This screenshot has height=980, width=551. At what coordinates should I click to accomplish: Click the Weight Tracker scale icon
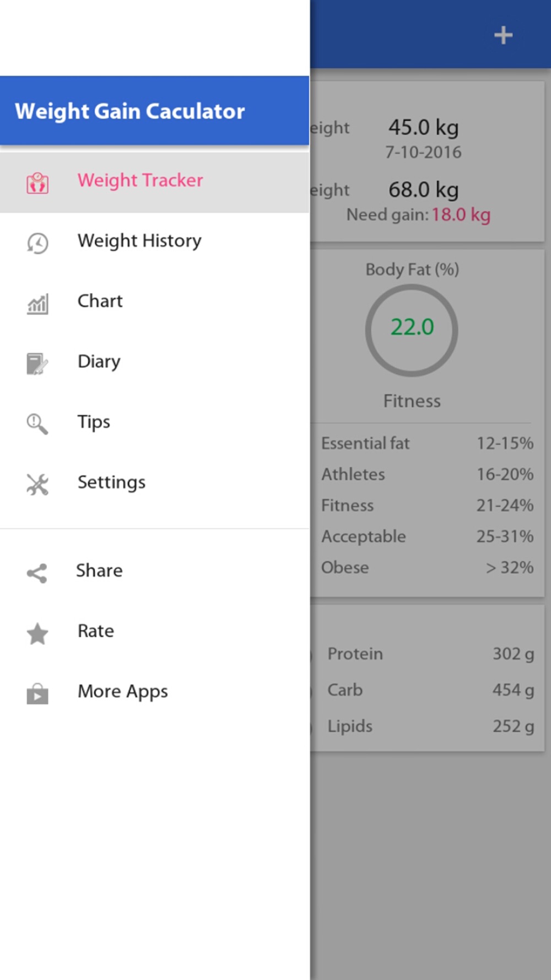pyautogui.click(x=37, y=182)
